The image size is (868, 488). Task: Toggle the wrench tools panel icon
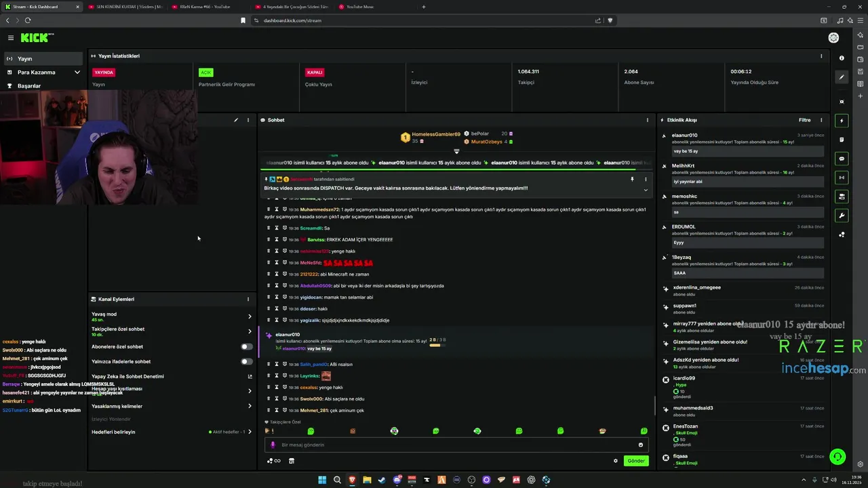842,216
